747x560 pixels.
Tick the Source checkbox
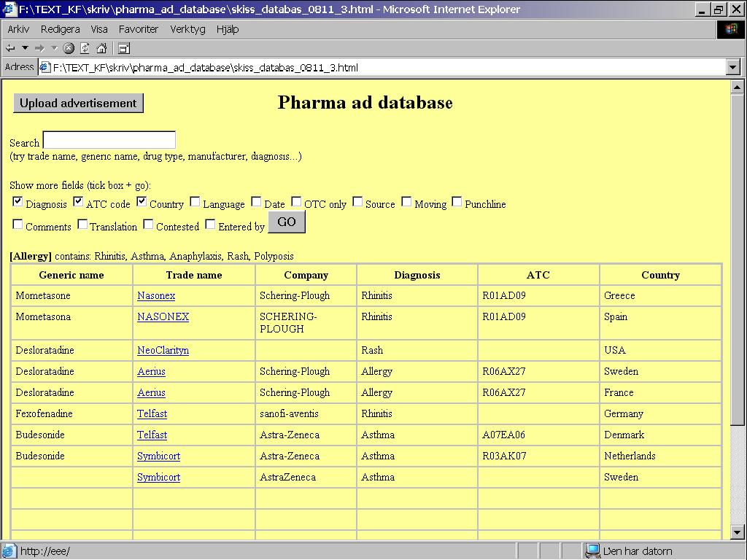coord(357,201)
